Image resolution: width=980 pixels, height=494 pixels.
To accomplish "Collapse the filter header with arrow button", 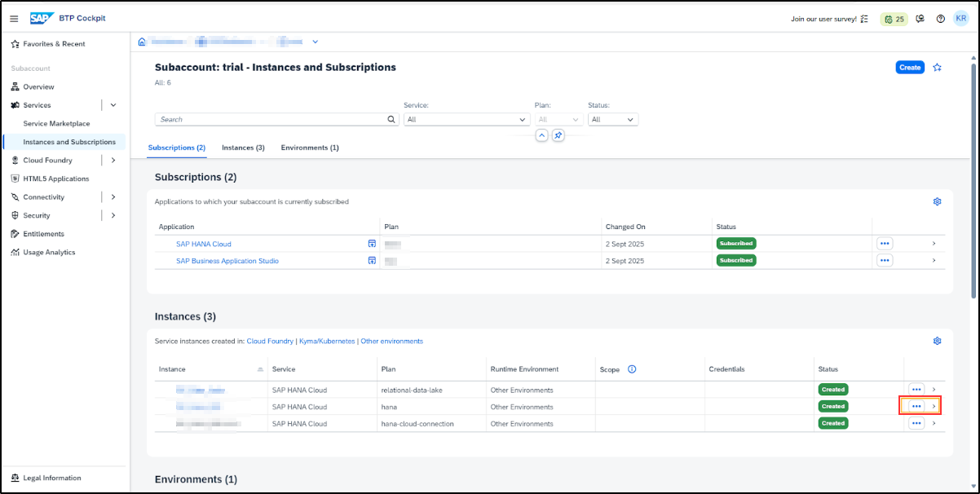I will 541,135.
